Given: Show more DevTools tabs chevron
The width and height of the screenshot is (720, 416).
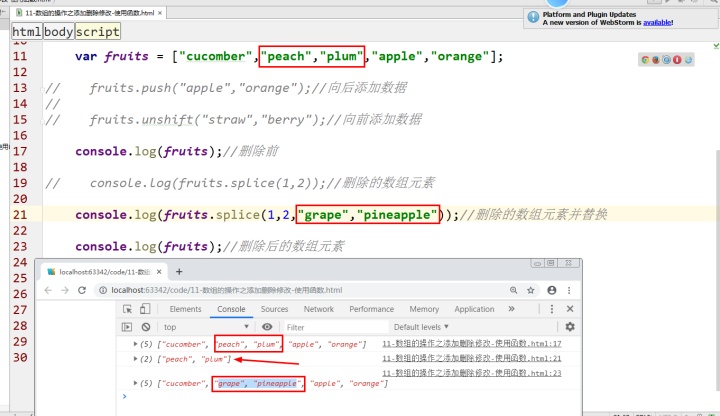Looking at the screenshot, I should click(512, 309).
